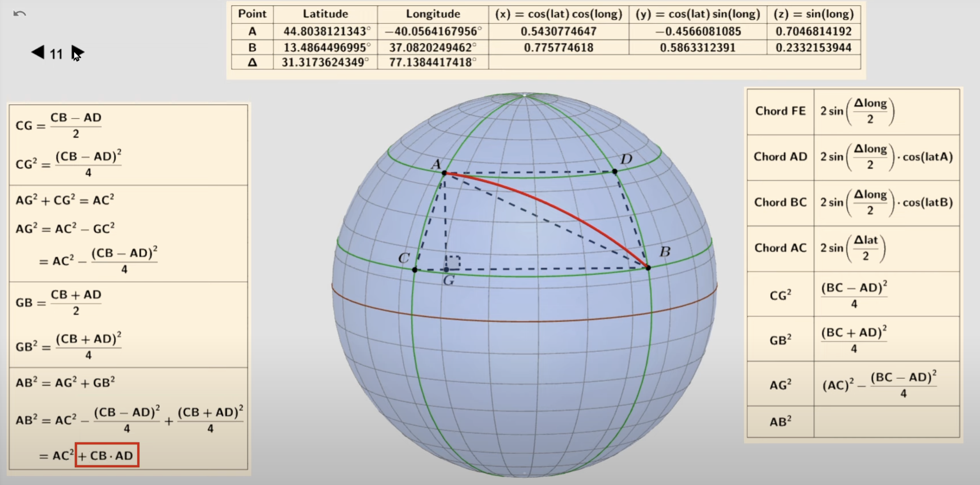Click point G on the lower parallel
This screenshot has height=485, width=980.
pyautogui.click(x=446, y=270)
